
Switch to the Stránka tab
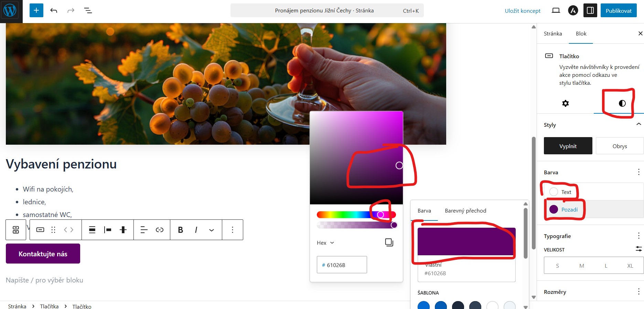[553, 33]
